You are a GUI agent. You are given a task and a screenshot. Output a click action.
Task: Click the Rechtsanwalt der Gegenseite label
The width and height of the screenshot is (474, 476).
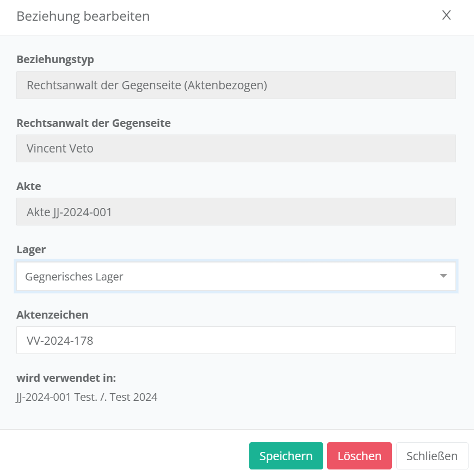94,123
